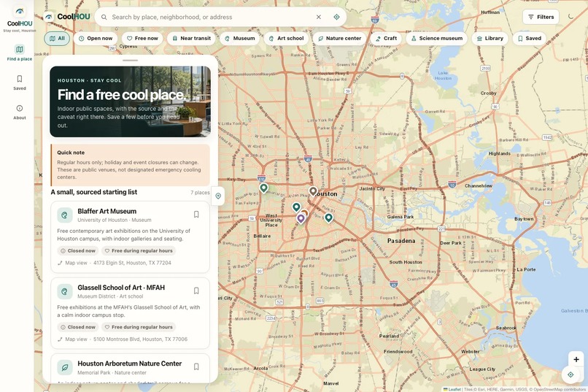Screen dimensions: 588x392
Task: Open Map view for 5100 Montrose Blvd
Action: click(123, 339)
